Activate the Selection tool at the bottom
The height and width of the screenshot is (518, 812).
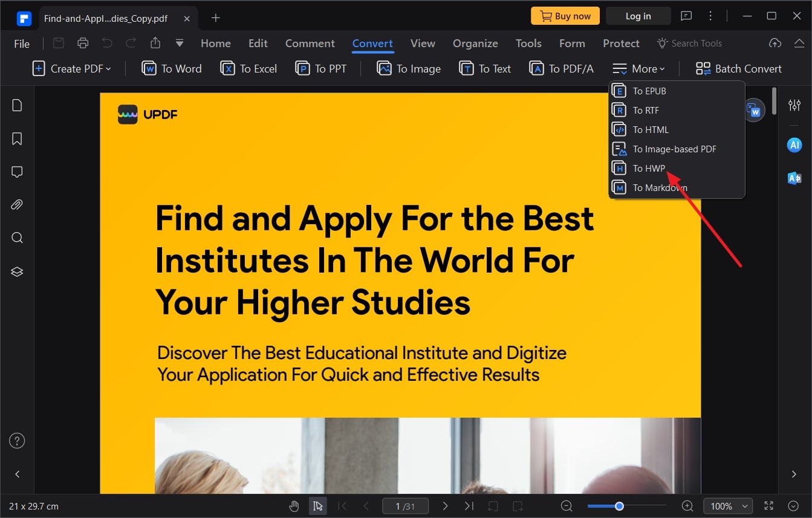point(318,506)
